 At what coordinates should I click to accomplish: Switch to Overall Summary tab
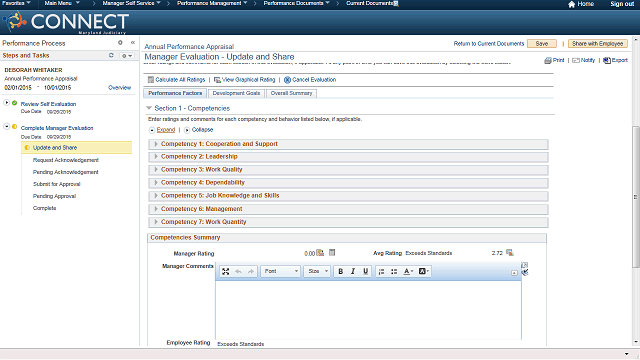[x=291, y=93]
